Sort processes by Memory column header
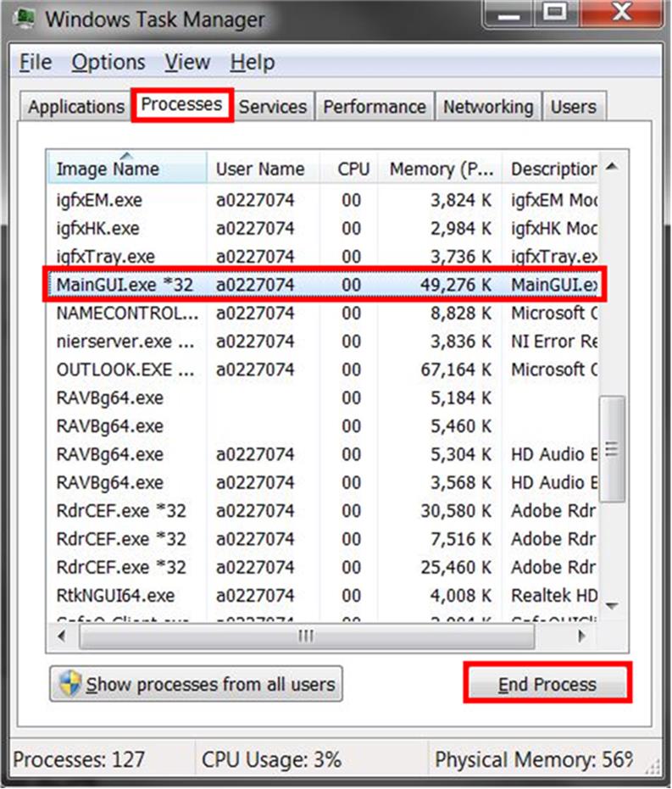 point(440,169)
